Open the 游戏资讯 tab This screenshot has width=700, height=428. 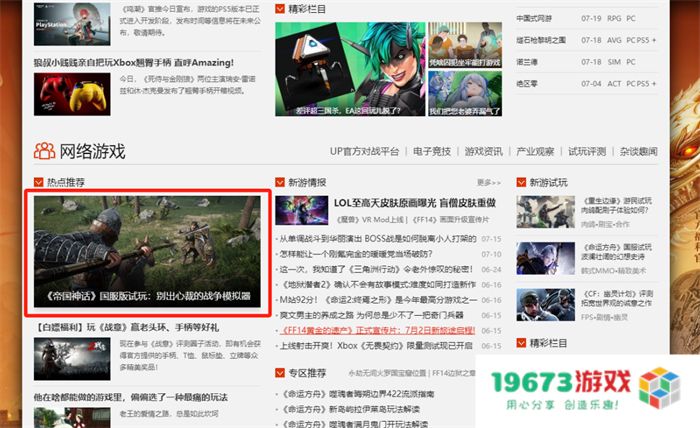tap(483, 151)
